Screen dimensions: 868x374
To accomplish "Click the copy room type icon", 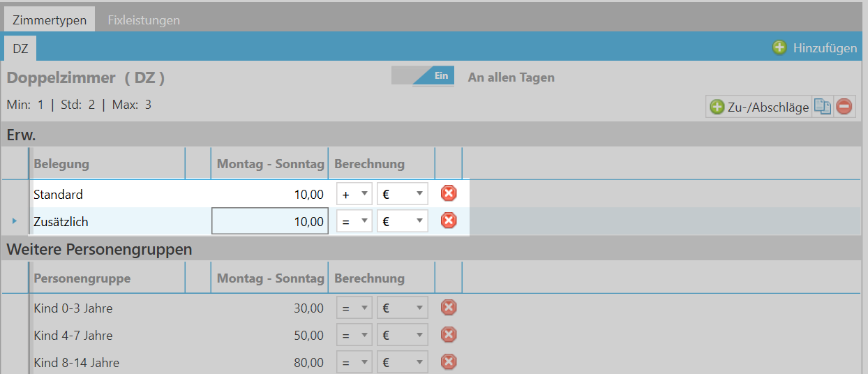I will coord(823,107).
